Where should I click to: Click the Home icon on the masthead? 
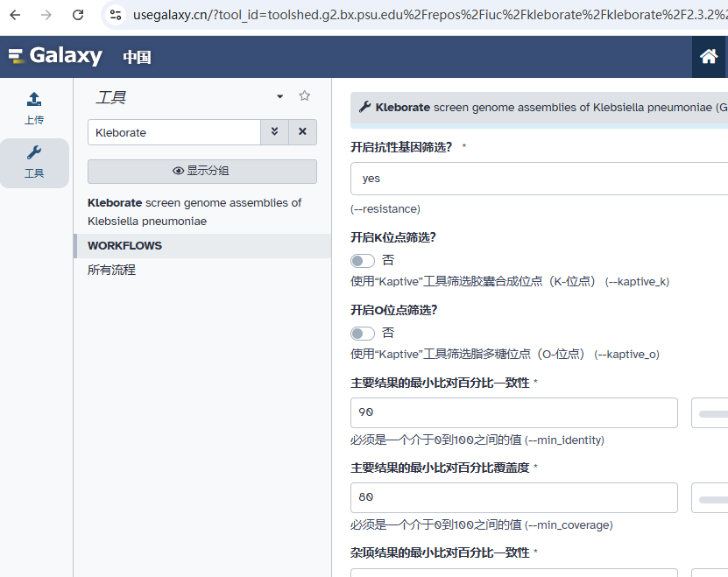click(x=710, y=55)
